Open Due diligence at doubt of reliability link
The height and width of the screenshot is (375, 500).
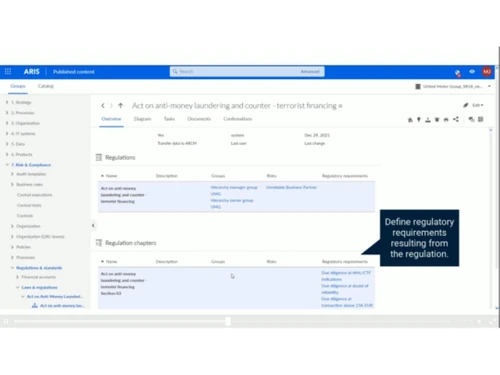[345, 289]
